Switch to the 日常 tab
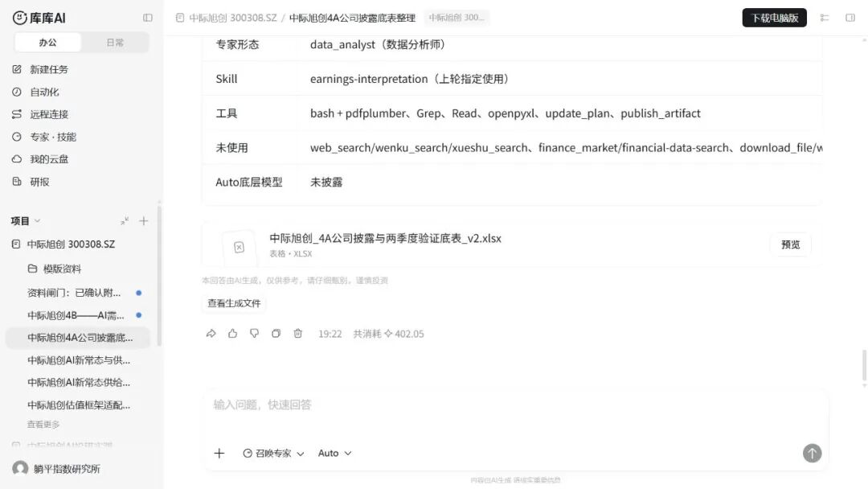 tap(115, 42)
